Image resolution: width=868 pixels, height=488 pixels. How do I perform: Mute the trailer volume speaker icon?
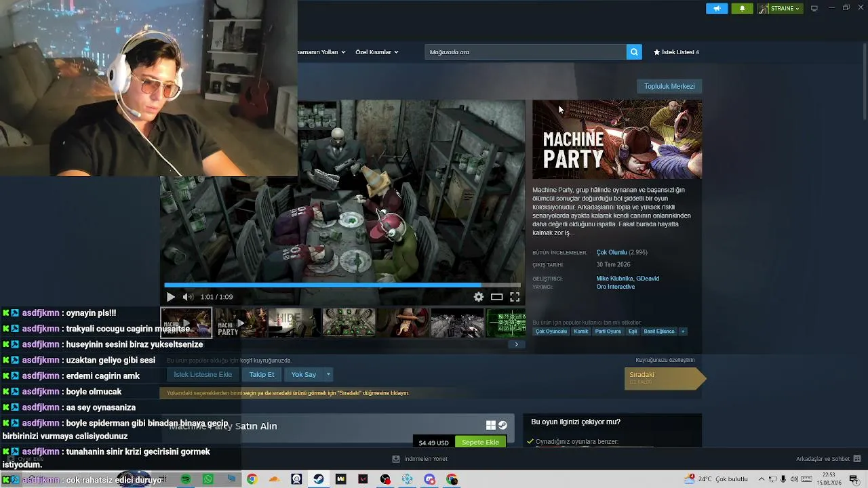pos(188,297)
